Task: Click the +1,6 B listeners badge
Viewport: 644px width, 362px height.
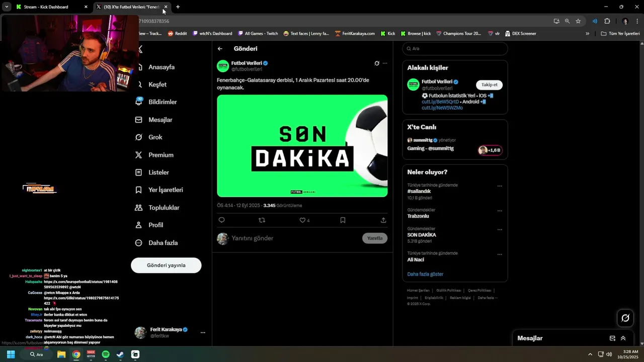Action: pos(490,150)
